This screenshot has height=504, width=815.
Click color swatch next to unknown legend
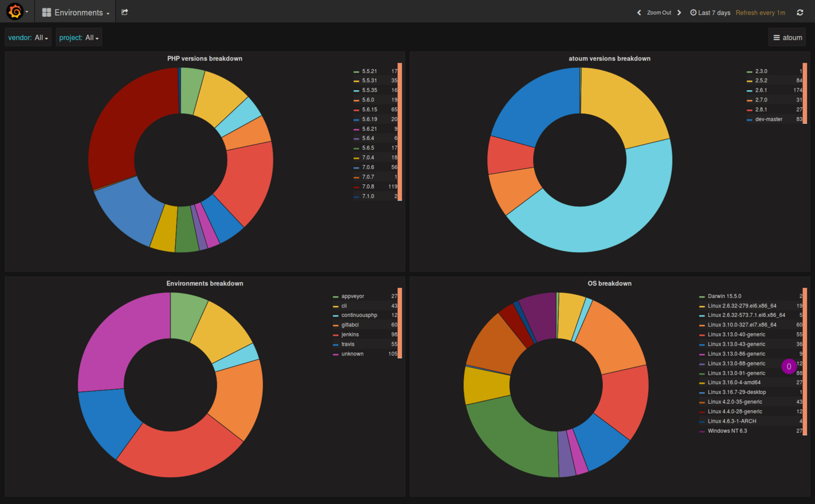[x=336, y=354]
